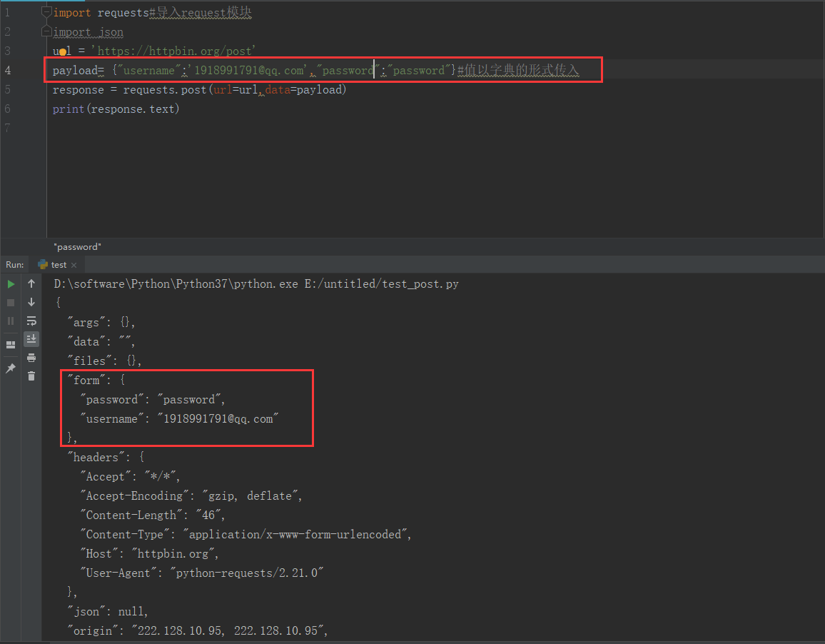The image size is (825, 644).
Task: Click 'requests' in the first import line
Action: [x=123, y=13]
